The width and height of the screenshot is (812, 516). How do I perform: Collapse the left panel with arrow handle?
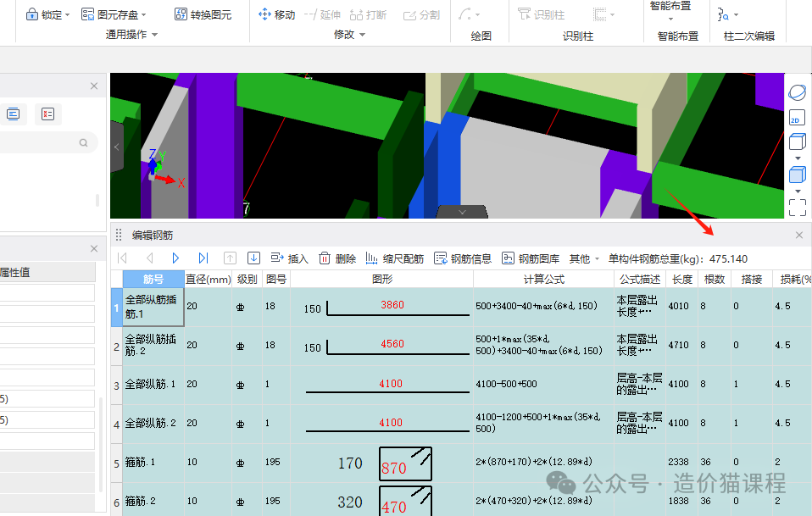[117, 147]
